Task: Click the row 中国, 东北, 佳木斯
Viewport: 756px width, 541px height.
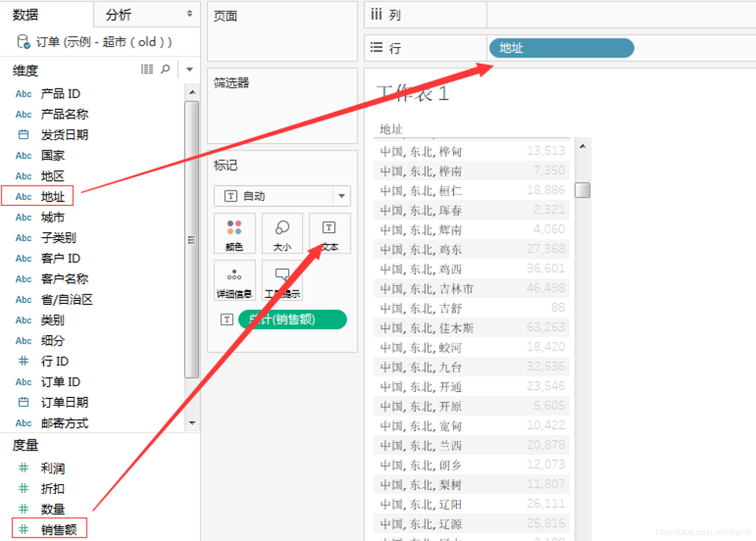Action: click(472, 328)
